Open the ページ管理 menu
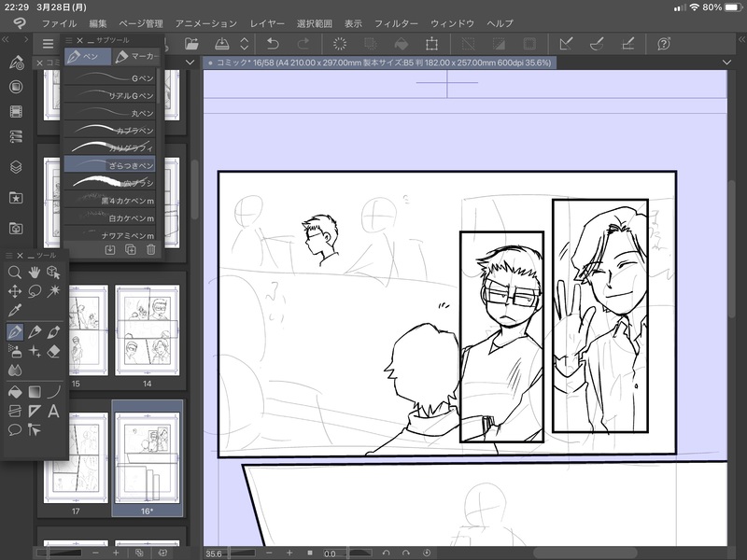 click(x=141, y=23)
